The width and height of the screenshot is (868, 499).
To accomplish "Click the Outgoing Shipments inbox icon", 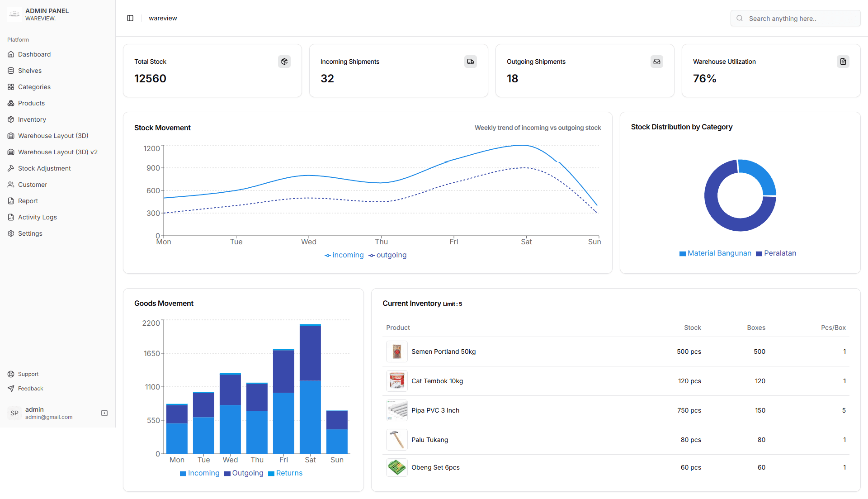I will 657,62.
